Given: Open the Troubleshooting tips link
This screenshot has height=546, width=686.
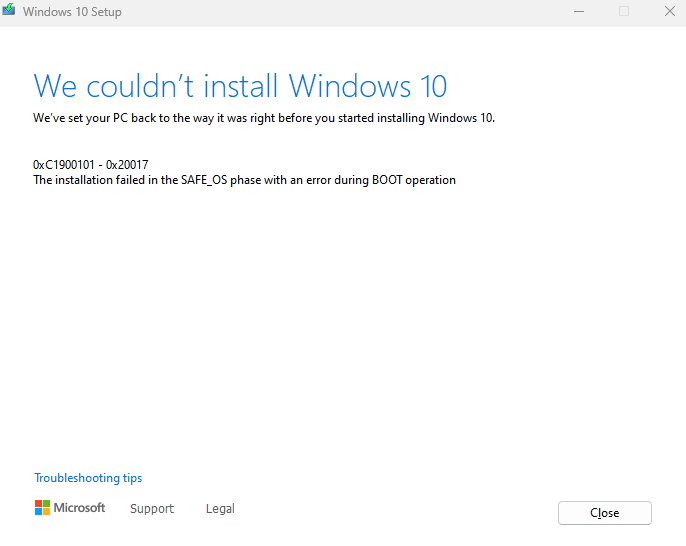Looking at the screenshot, I should (88, 478).
